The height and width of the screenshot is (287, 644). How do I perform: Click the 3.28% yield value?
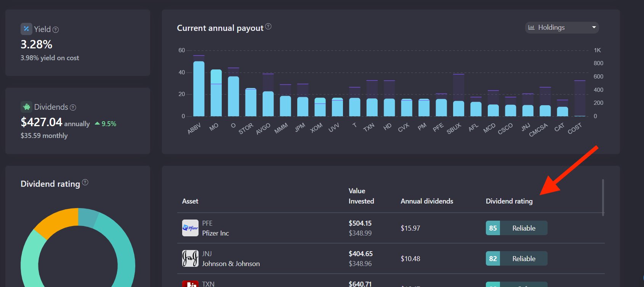pyautogui.click(x=36, y=45)
